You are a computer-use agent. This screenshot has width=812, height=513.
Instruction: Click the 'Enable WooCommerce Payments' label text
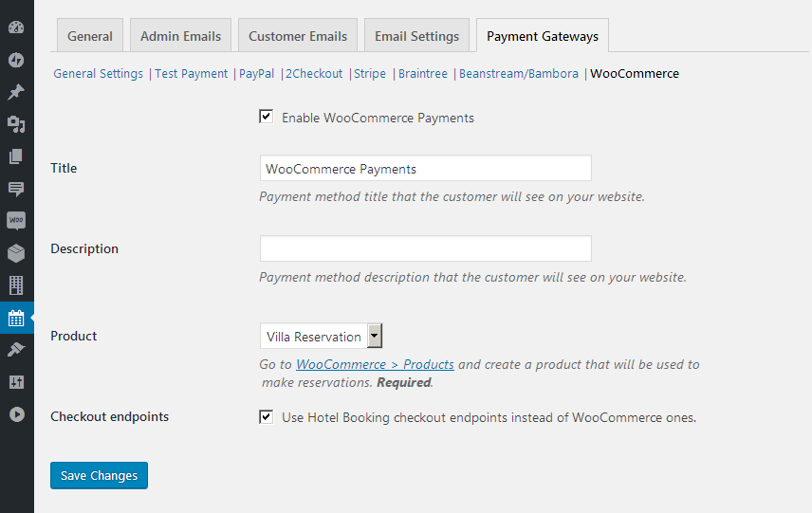pos(378,118)
